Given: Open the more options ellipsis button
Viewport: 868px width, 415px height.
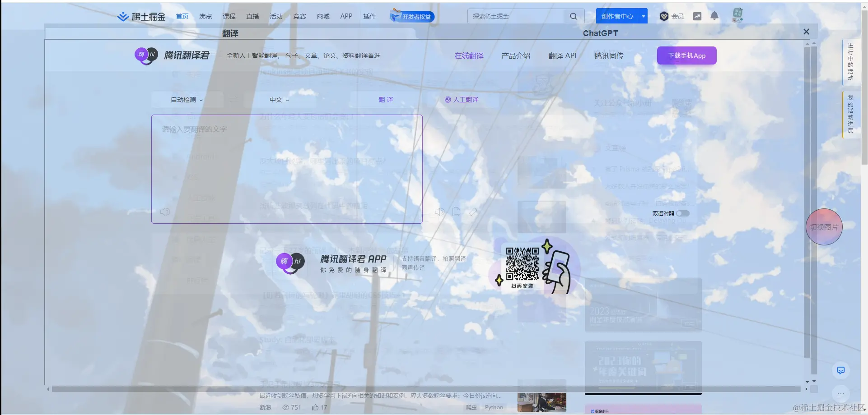Looking at the screenshot, I should click(841, 394).
